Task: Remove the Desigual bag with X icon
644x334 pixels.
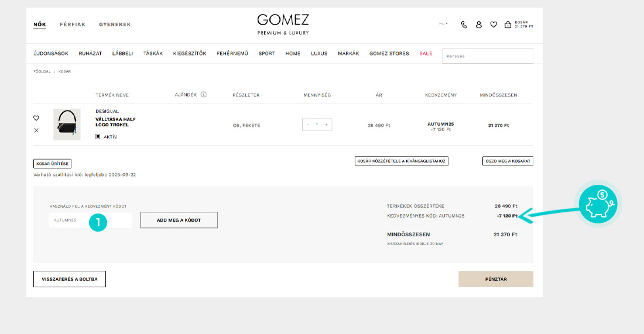Action: point(36,130)
